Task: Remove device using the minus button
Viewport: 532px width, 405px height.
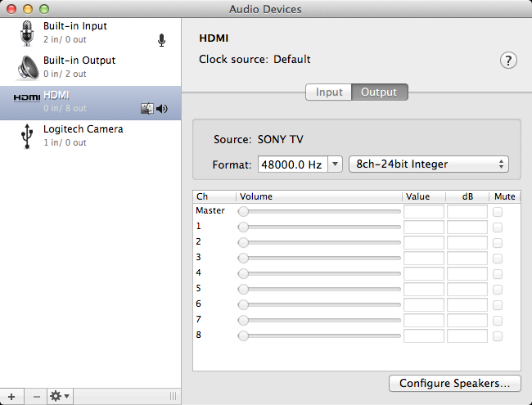Action: 36,396
